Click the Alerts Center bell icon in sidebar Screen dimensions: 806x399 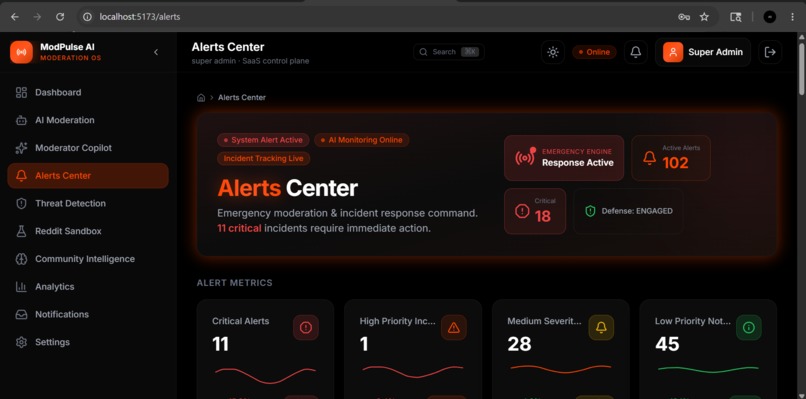coord(21,176)
